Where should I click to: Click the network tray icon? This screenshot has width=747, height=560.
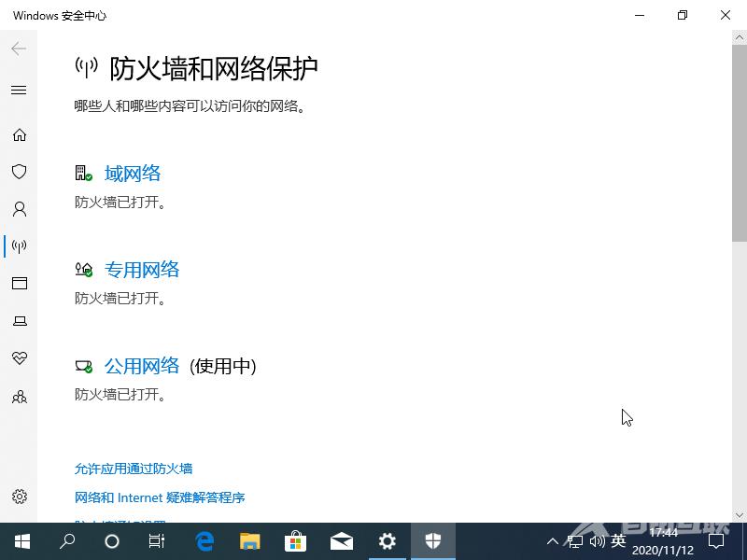575,541
